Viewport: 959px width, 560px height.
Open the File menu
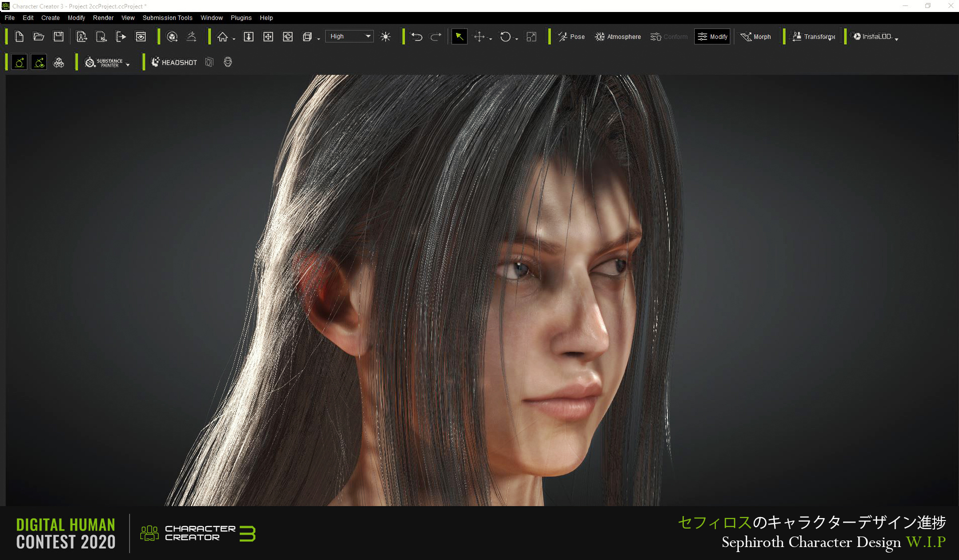tap(9, 17)
